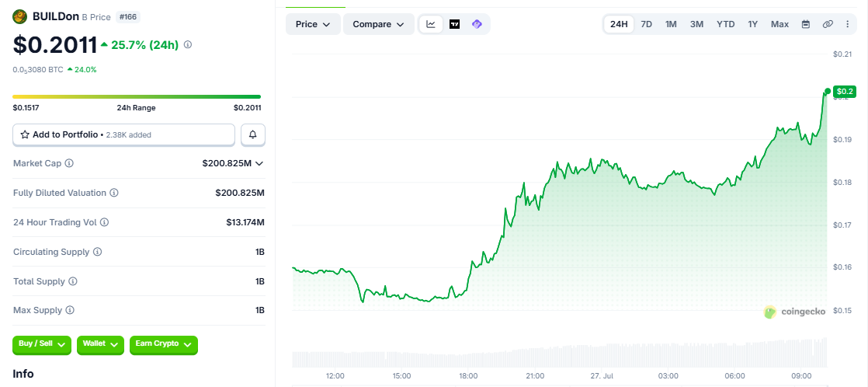Select the Max time range
Viewport: 868px width, 387px height.
pyautogui.click(x=780, y=24)
